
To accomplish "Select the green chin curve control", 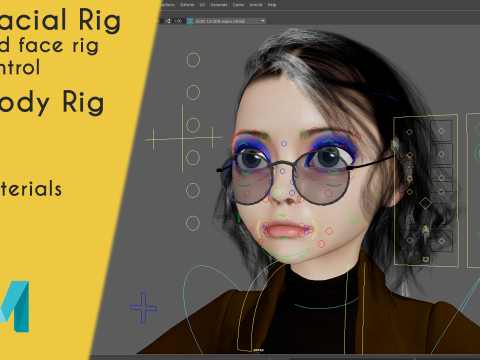I will coord(285,255).
